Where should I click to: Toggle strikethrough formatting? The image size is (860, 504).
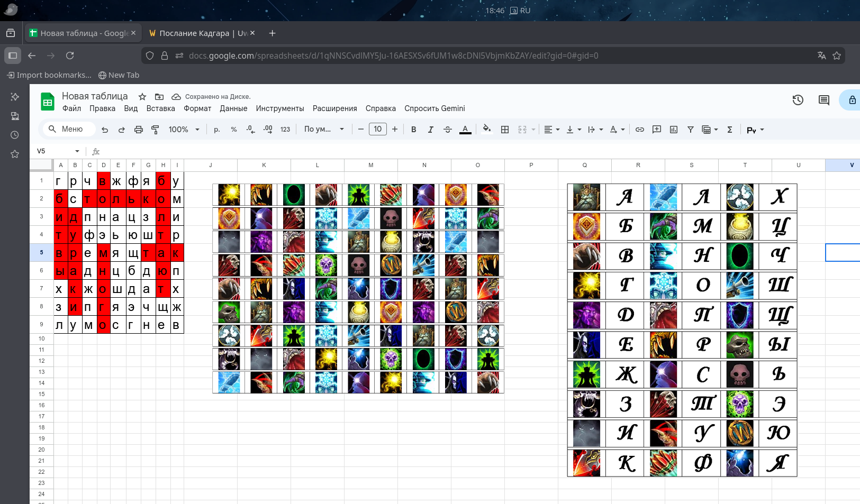click(x=447, y=130)
